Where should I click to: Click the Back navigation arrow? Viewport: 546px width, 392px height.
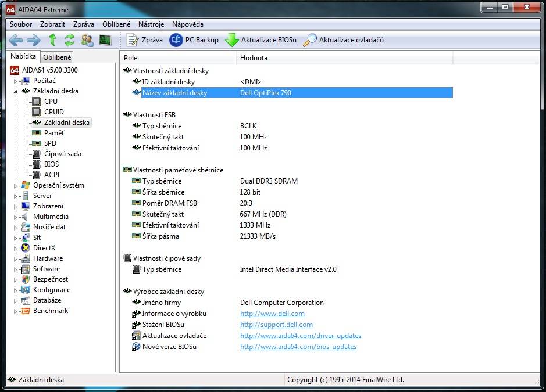point(16,40)
